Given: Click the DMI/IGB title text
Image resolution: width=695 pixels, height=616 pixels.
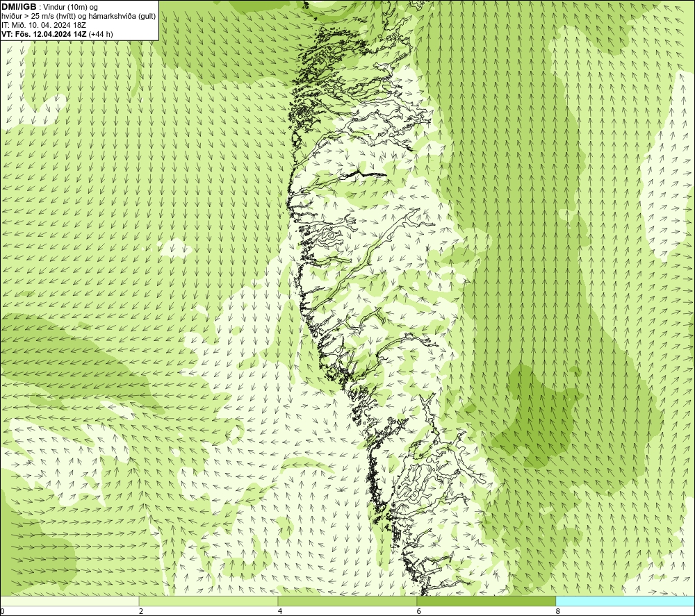Looking at the screenshot, I should click(19, 7).
